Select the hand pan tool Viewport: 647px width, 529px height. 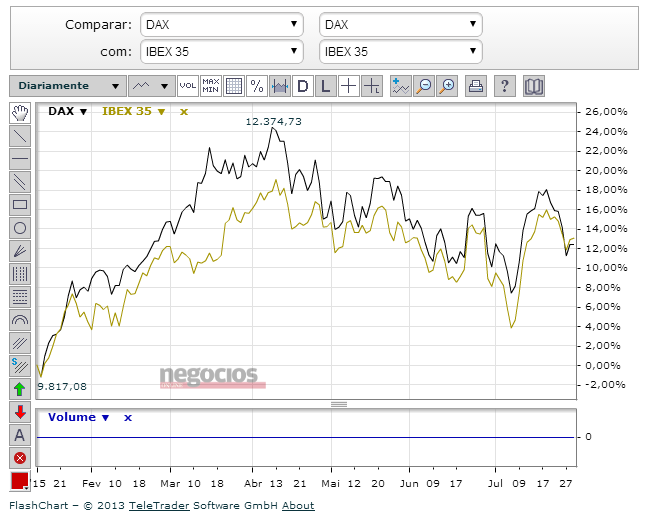click(x=20, y=113)
